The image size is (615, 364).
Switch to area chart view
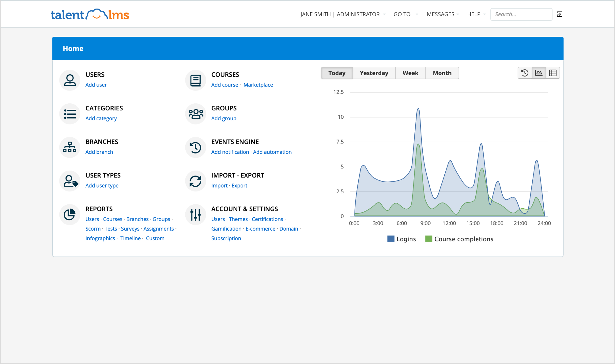(539, 73)
